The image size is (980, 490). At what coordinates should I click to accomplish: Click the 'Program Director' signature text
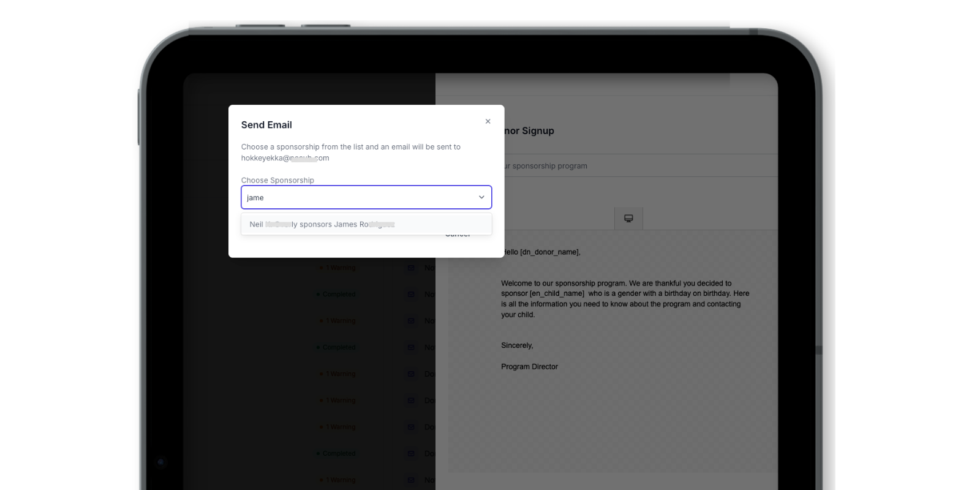[x=529, y=367]
